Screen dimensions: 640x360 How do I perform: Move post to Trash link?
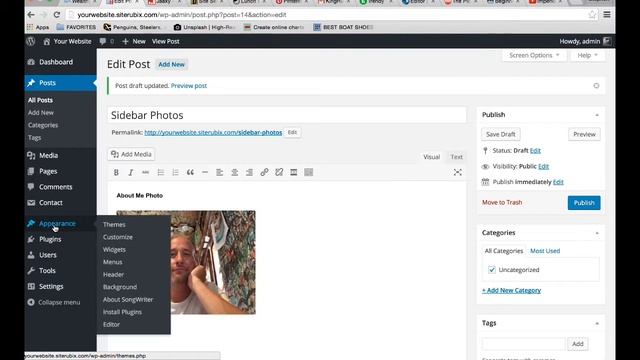[502, 202]
